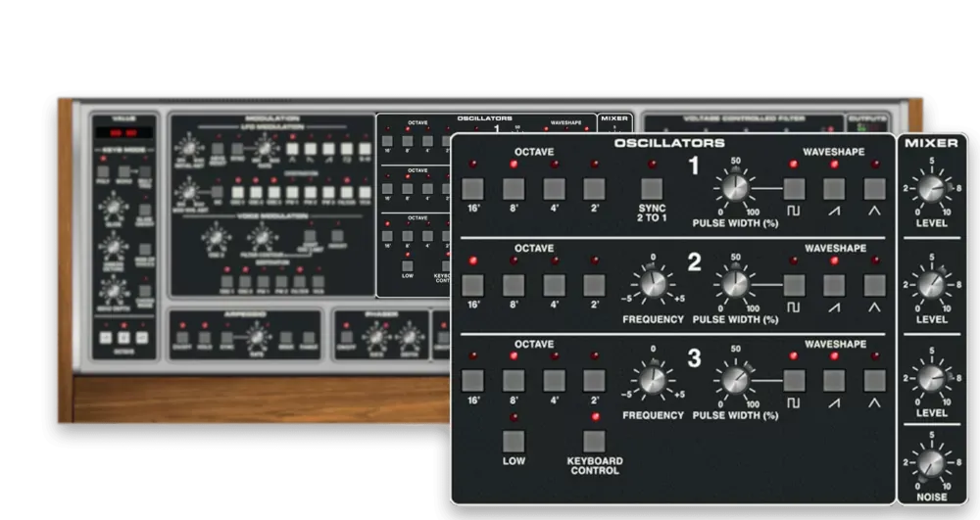Enable square waveshape on oscillator 2
Screen dimensions: 980x520
[x=794, y=285]
